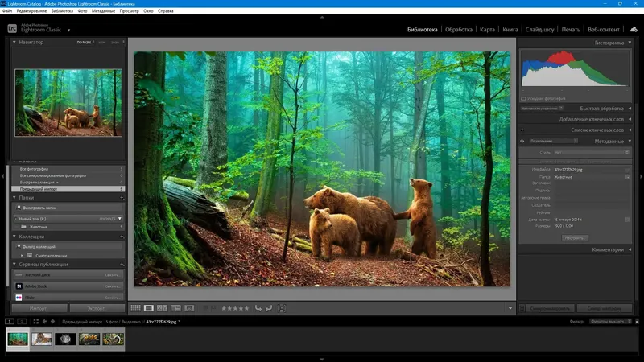Select main window display button 1
The image size is (644, 362).
[x=10, y=321]
